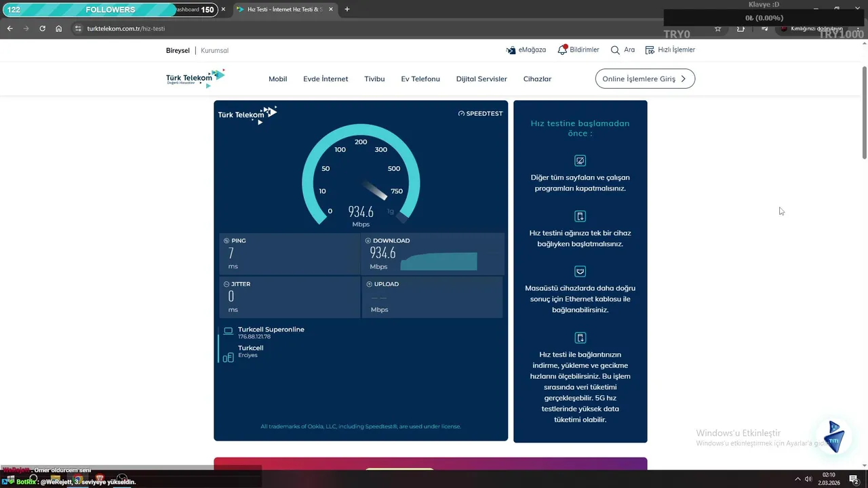The image size is (868, 488).
Task: Select the Bireysel section
Action: click(x=178, y=50)
